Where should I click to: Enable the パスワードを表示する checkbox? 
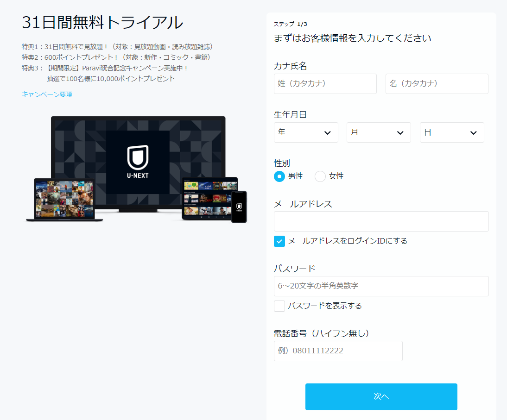click(x=279, y=306)
